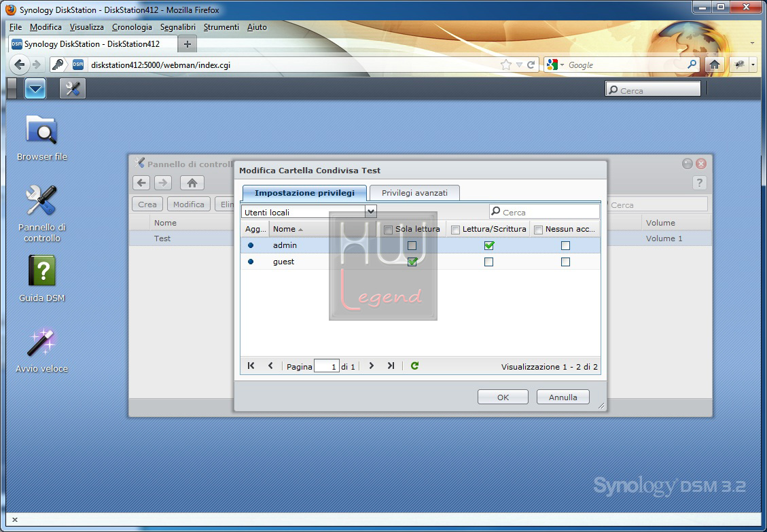Check Nessun accesso for admin
The image size is (767, 532).
(x=565, y=245)
